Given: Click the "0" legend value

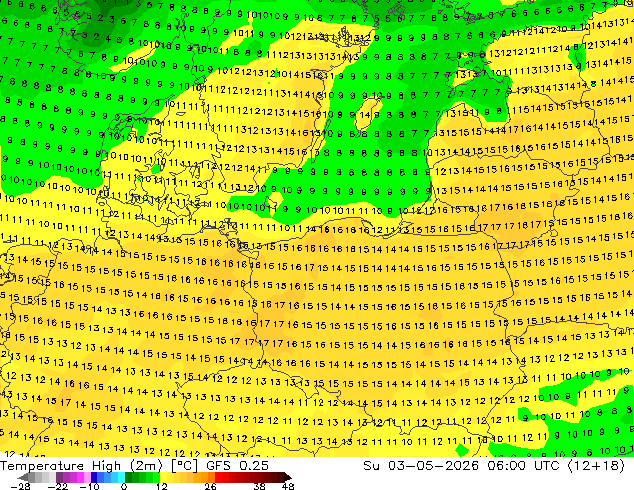Looking at the screenshot, I should pos(124,486).
